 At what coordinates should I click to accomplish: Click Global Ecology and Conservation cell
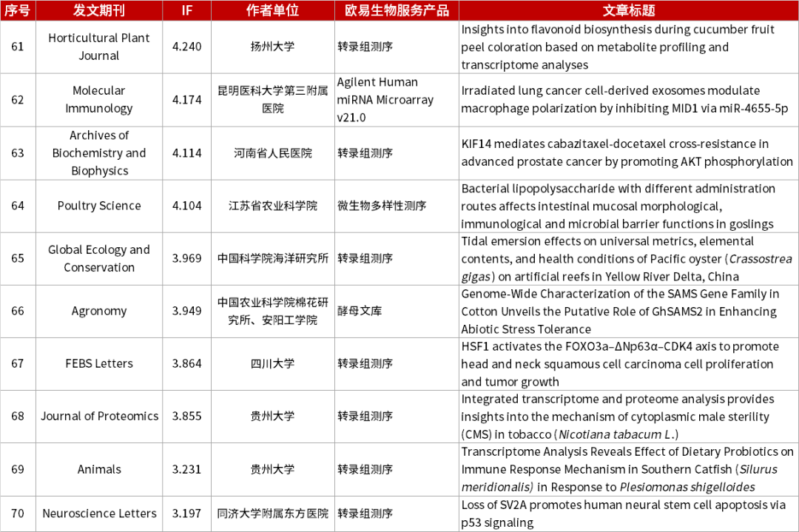coord(99,258)
